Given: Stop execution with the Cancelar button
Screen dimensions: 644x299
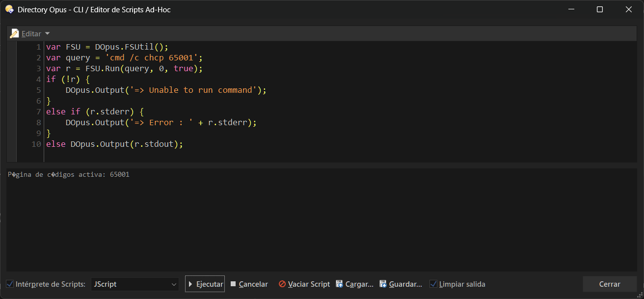Looking at the screenshot, I should (249, 284).
